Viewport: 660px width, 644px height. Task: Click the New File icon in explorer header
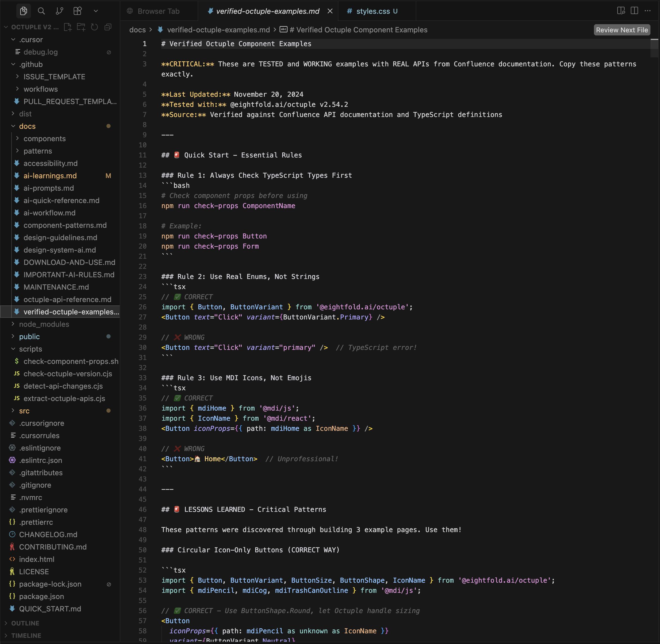click(68, 27)
